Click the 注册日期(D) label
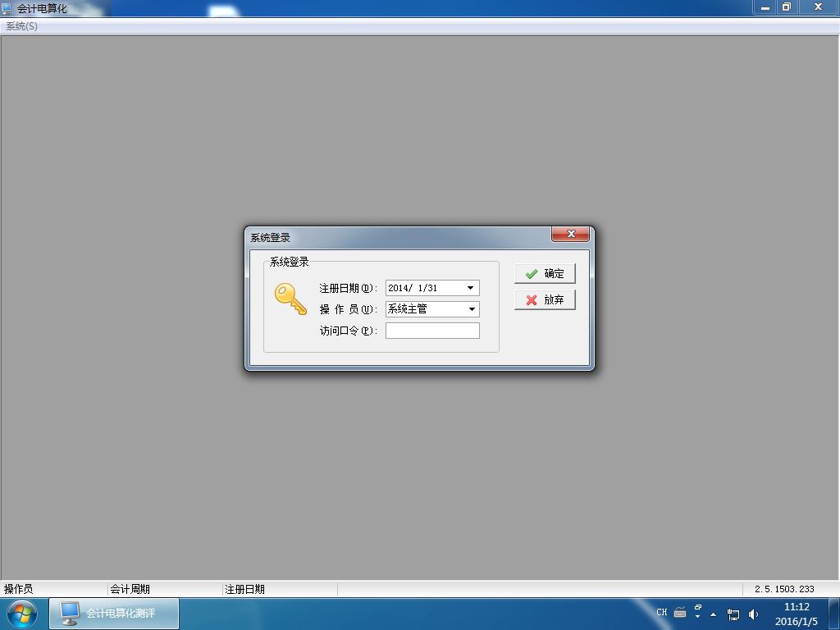Viewport: 840px width, 630px height. point(349,288)
